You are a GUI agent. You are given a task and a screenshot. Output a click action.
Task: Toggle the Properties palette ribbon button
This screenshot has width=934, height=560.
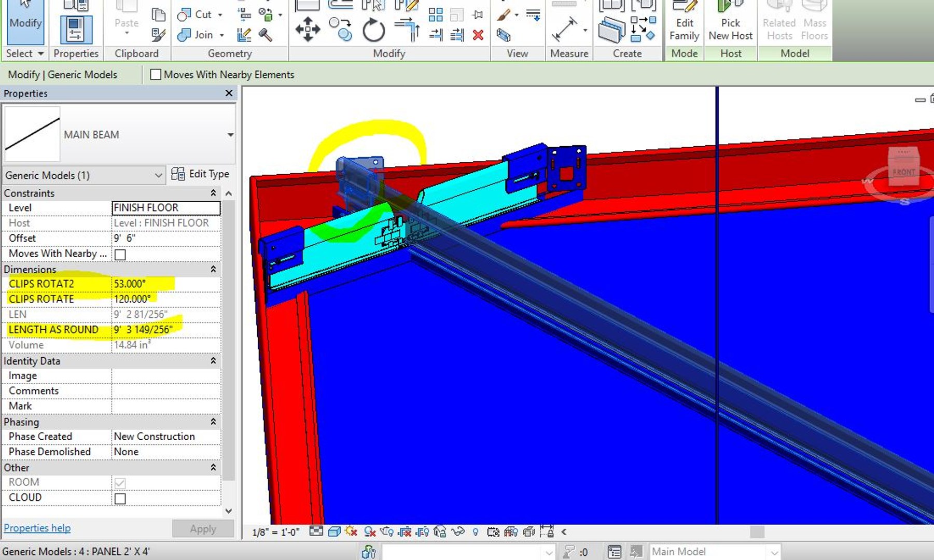pos(76,29)
